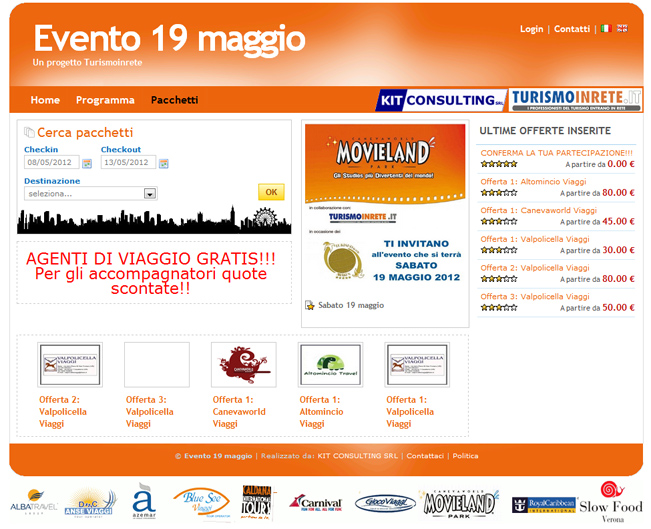The image size is (651, 529).
Task: Open thumbnail above Offerta 2: Valpolicella Viaggi
Action: click(70, 365)
